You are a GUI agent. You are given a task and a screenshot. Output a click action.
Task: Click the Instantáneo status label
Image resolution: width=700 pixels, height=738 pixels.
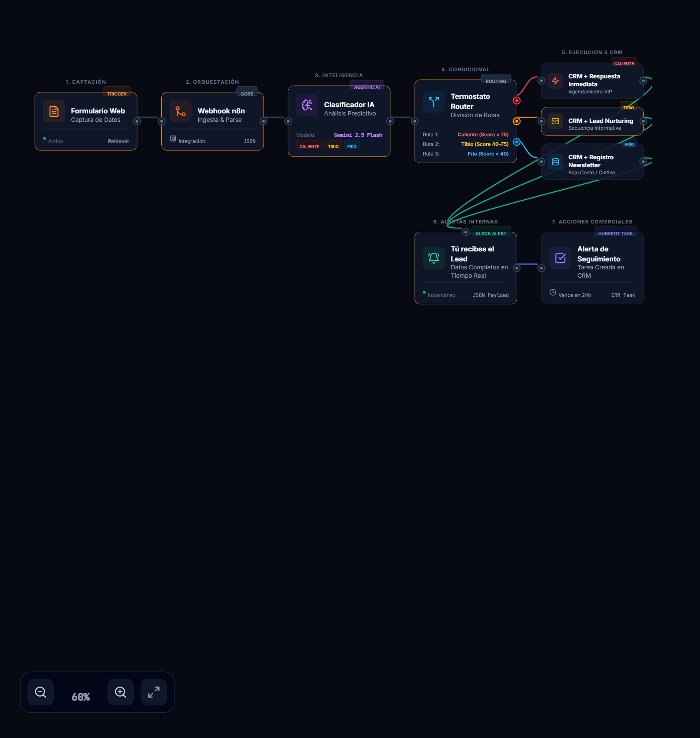tap(441, 295)
